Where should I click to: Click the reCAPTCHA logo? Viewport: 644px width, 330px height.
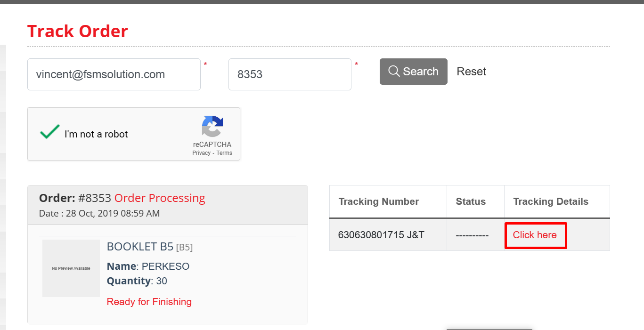[212, 126]
